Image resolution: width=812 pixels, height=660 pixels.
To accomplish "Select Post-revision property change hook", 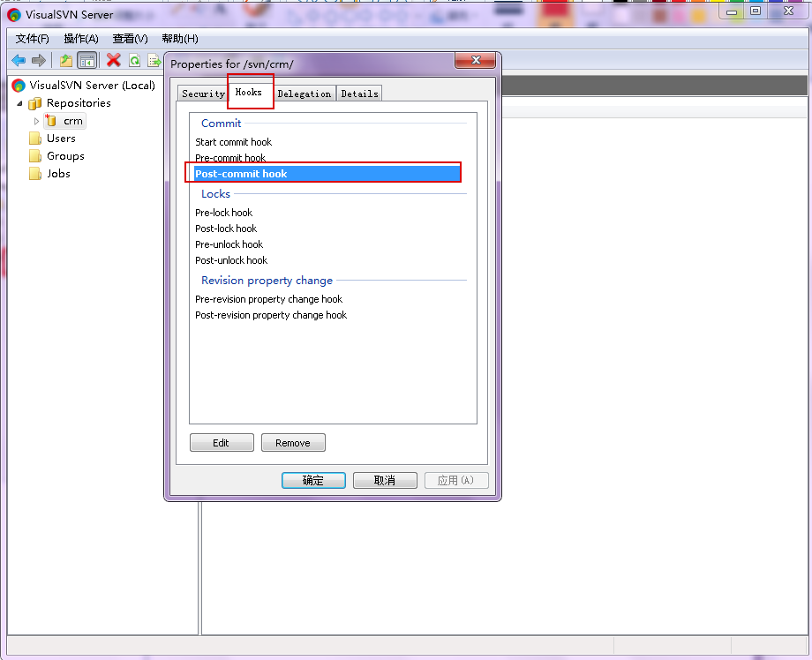I will [271, 315].
